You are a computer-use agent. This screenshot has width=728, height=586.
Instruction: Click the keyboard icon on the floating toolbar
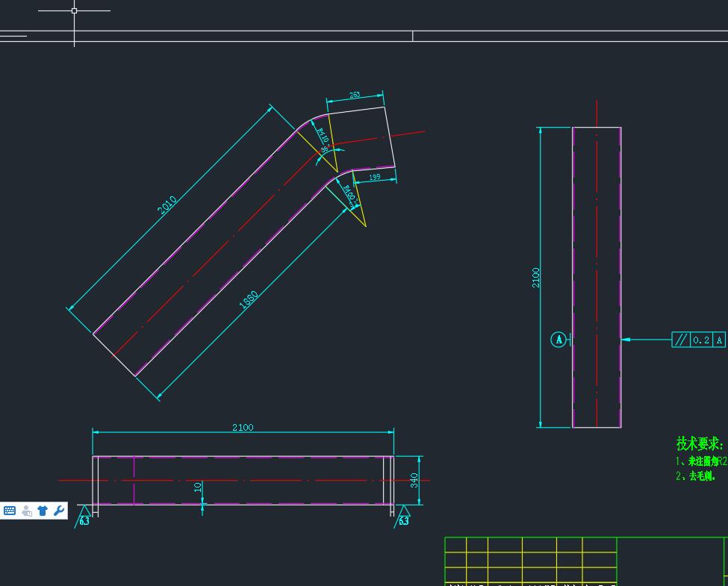(10, 511)
